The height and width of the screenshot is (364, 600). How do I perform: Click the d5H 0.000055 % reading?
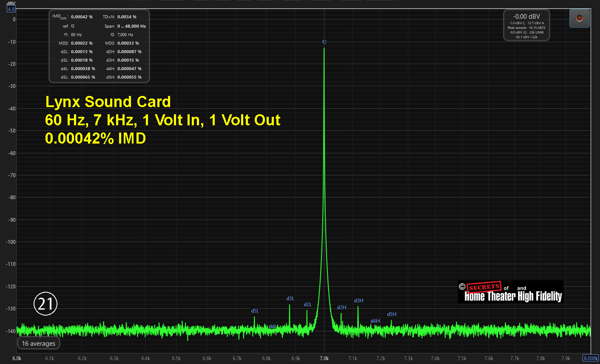(x=124, y=77)
